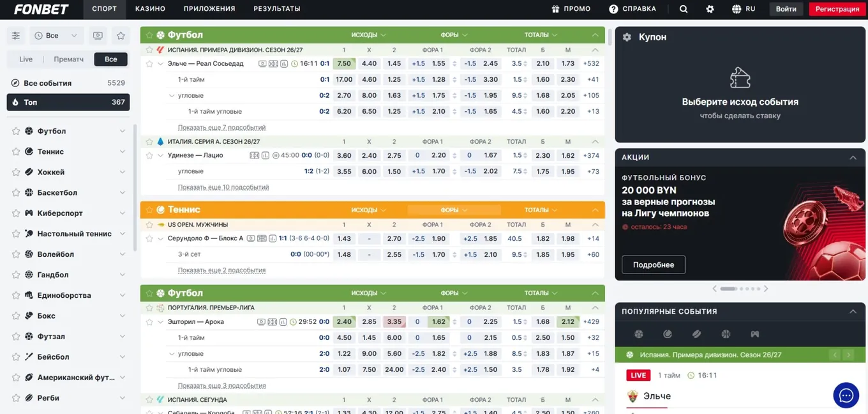Open match field tracker for Эльче — Реал Сосьедад
The width and height of the screenshot is (868, 414).
(x=273, y=64)
